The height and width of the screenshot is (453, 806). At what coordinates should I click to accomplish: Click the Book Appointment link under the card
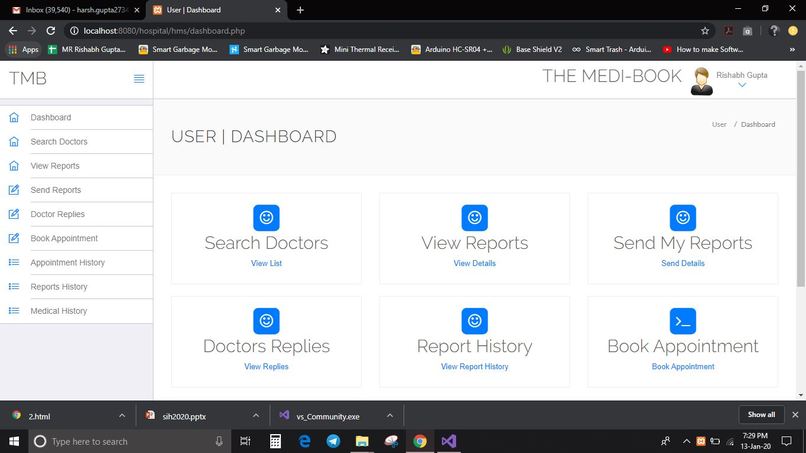coord(683,367)
